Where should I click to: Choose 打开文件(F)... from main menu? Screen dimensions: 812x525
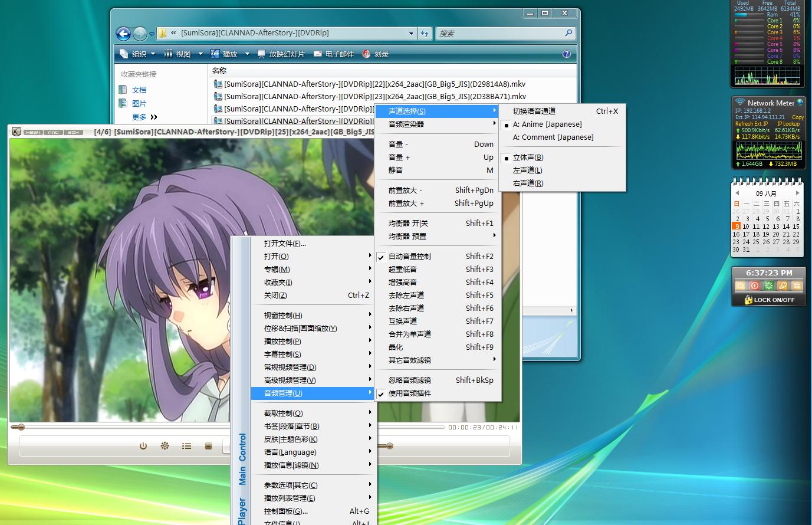point(313,244)
